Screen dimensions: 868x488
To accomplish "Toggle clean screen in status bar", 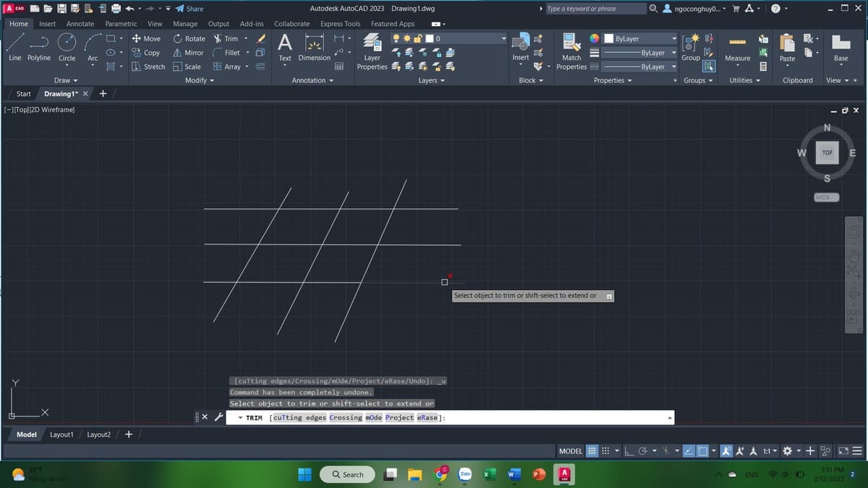I will click(x=843, y=451).
